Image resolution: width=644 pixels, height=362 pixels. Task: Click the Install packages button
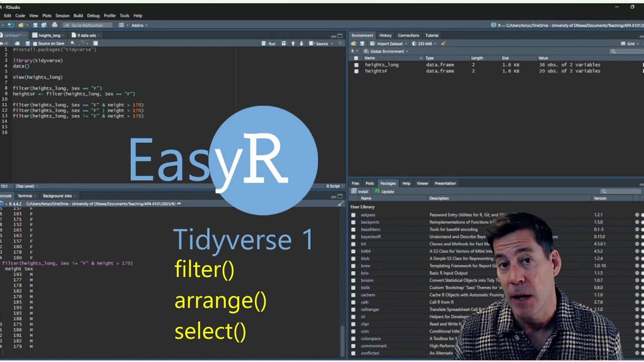[x=360, y=192]
